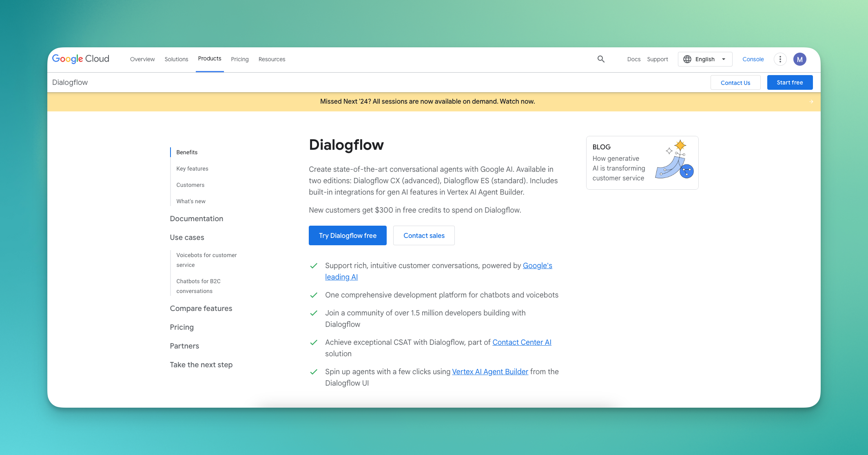
Task: Open the three-dot more options menu
Action: pos(780,59)
